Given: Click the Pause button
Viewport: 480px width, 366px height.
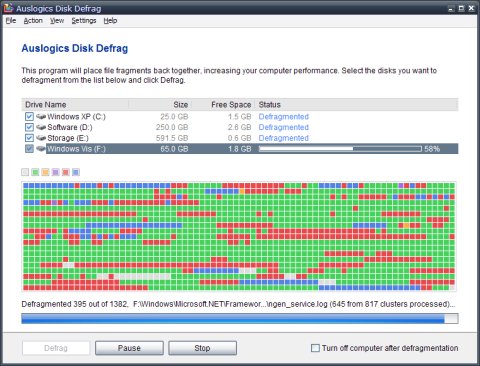Looking at the screenshot, I should (x=129, y=348).
